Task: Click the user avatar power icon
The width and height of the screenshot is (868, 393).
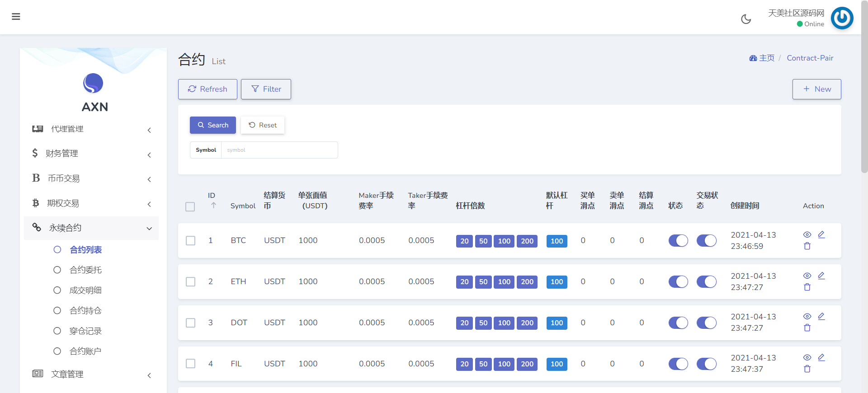Action: [842, 18]
